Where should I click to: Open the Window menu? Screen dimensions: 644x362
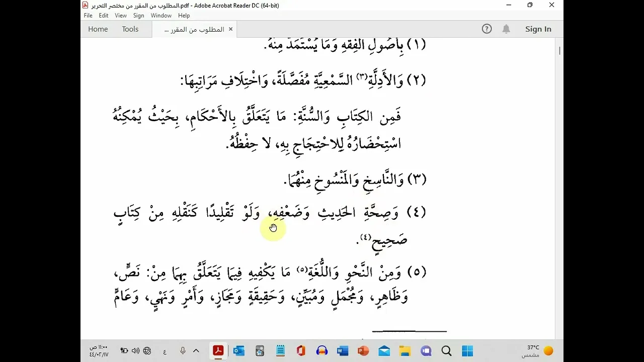coord(161,16)
